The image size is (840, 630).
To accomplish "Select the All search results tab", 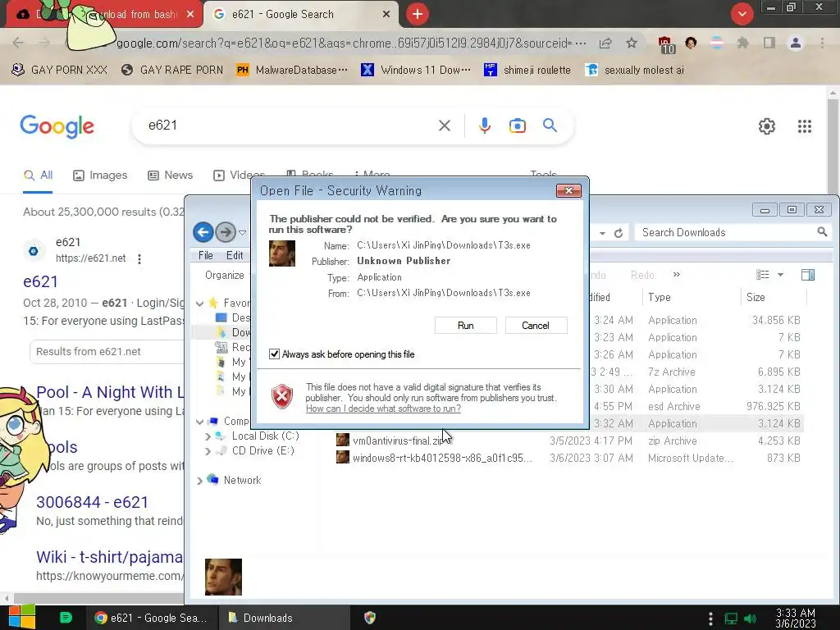I will [x=38, y=176].
